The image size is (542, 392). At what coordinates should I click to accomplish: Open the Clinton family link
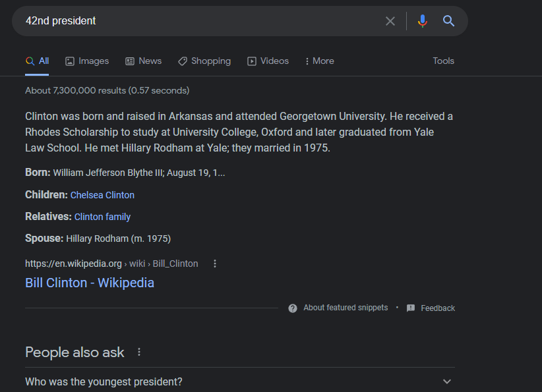click(x=102, y=217)
